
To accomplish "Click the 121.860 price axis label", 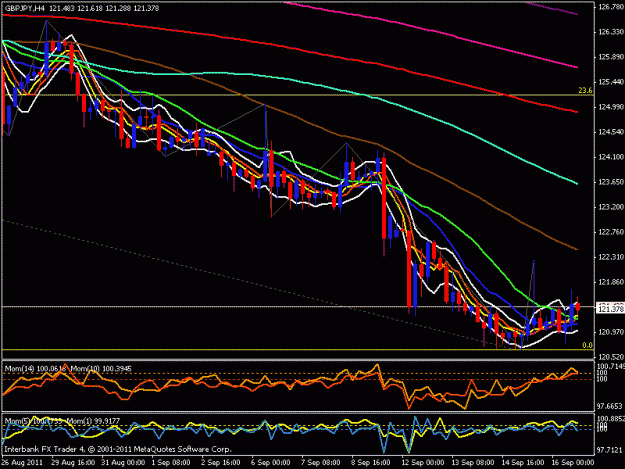I will 610,282.
